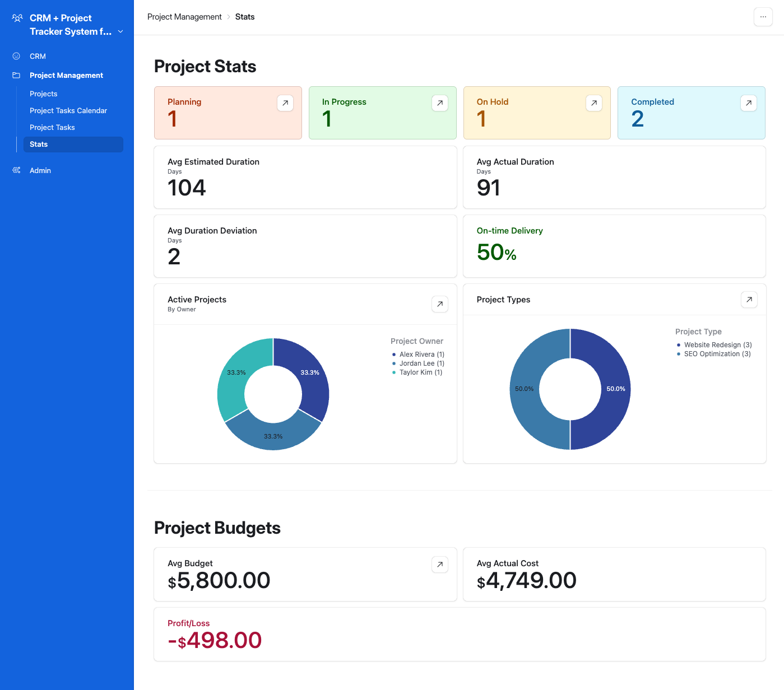
Task: Switch to the Projects section
Action: (43, 94)
